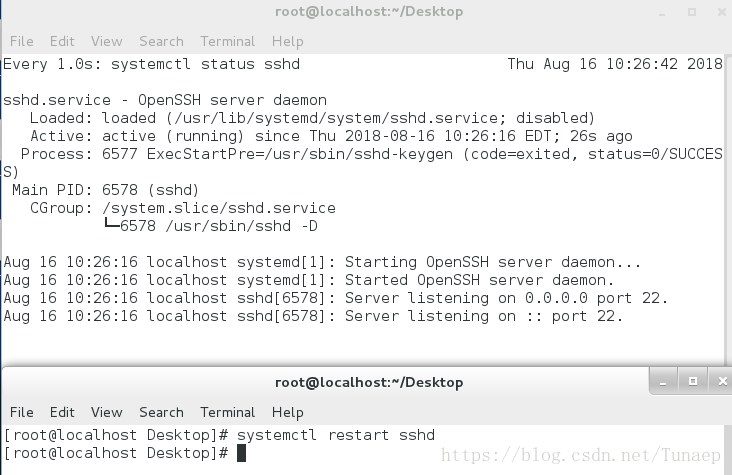Click the cursor at the empty shell prompt
Image resolution: width=732 pixels, height=475 pixels.
(241, 453)
